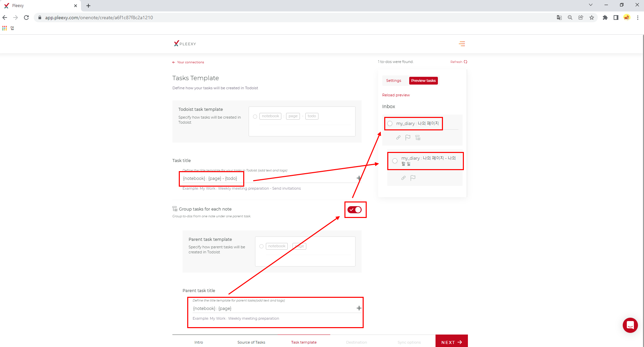Screen dimensions: 644x347
Task: Open the Apps grid shortcut in the bookmarks bar
Action: point(5,28)
